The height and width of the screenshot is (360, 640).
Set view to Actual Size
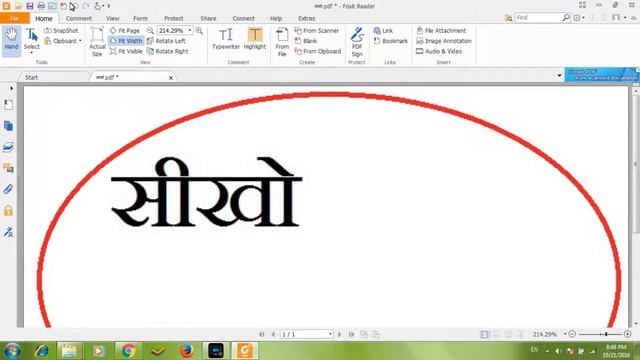pos(97,42)
